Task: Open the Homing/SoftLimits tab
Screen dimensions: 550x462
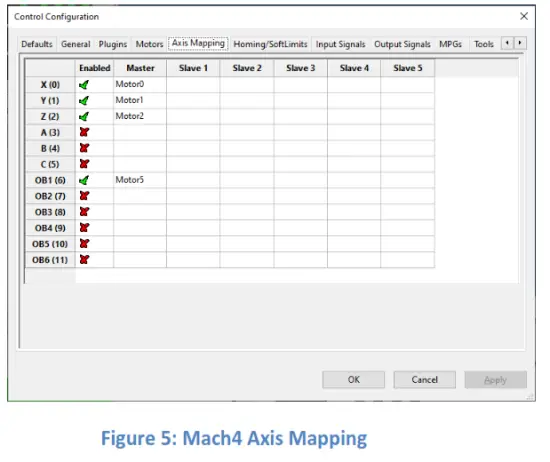Action: coord(270,44)
